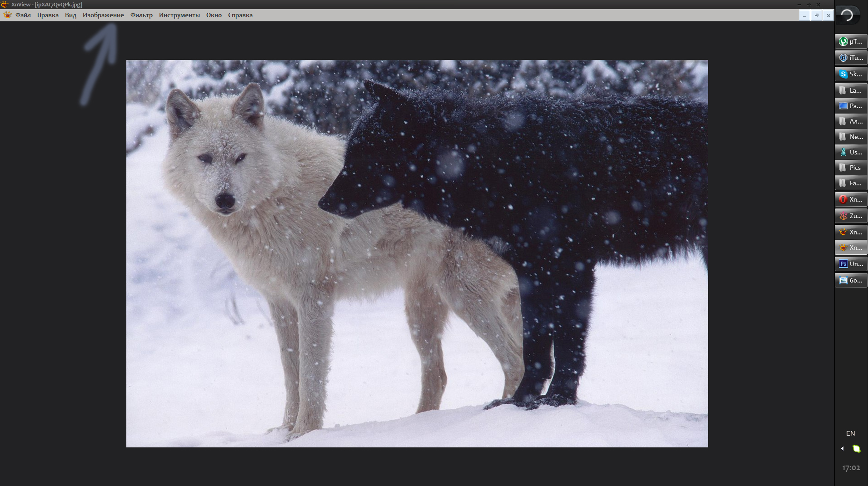Restore down the inner image document window
The width and height of the screenshot is (868, 486).
[816, 15]
